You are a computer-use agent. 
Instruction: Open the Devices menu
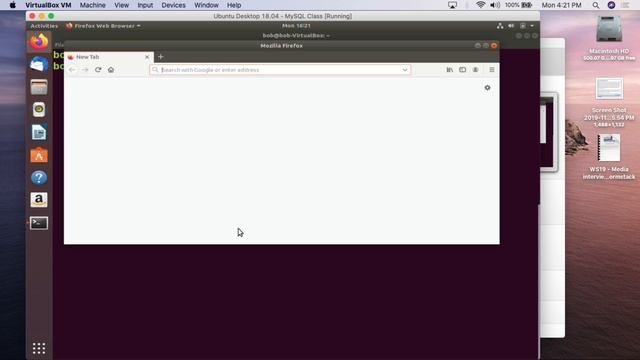pyautogui.click(x=173, y=5)
